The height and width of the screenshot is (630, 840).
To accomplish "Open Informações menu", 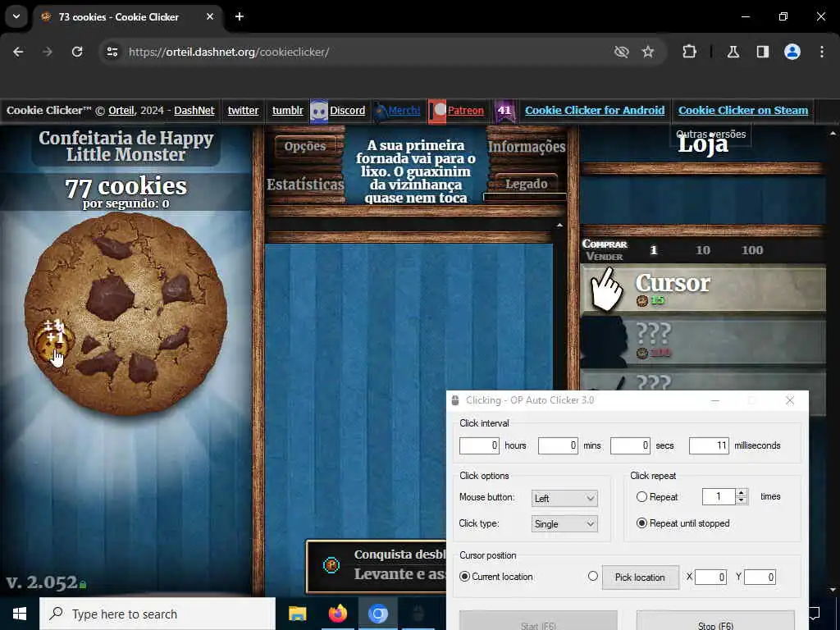I will 527,146.
